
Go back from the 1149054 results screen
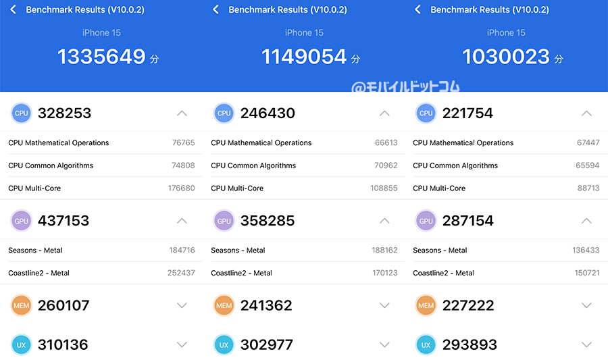coord(216,9)
